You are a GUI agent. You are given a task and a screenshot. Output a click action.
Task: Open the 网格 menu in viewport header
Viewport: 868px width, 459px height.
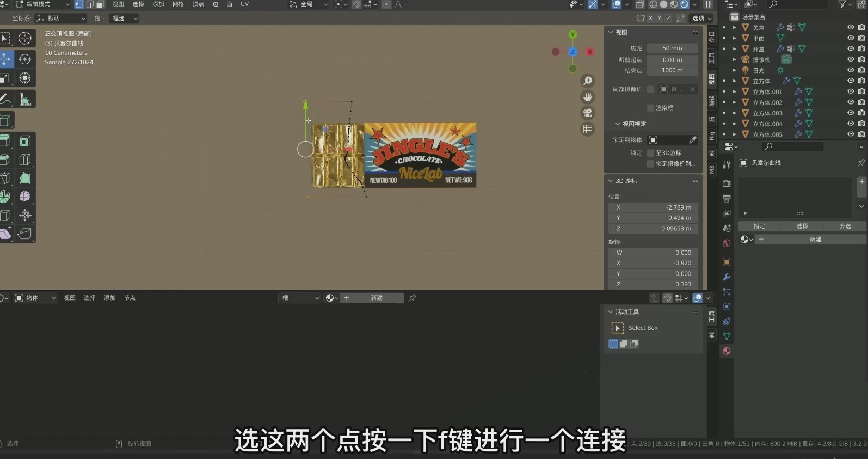coord(178,4)
